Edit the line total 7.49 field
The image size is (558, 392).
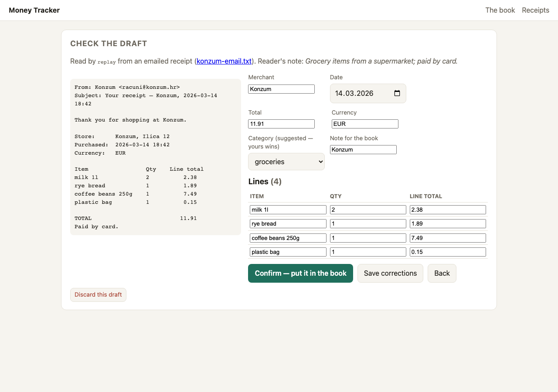click(448, 238)
